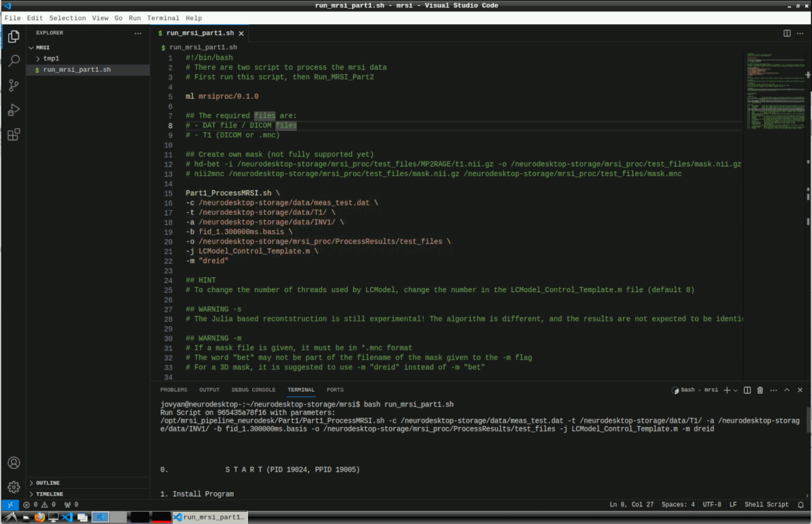Viewport: 812px width, 524px height.
Task: Split the terminal panel
Action: click(x=747, y=390)
